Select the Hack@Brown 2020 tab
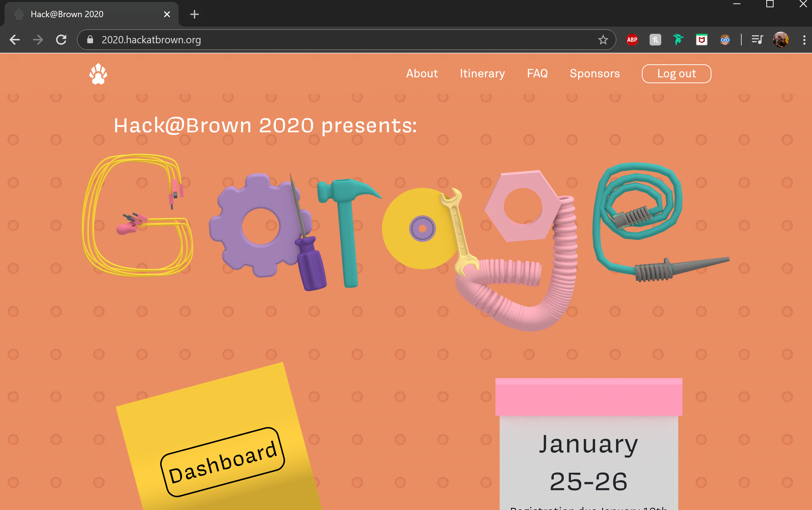The image size is (812, 510). click(x=91, y=14)
